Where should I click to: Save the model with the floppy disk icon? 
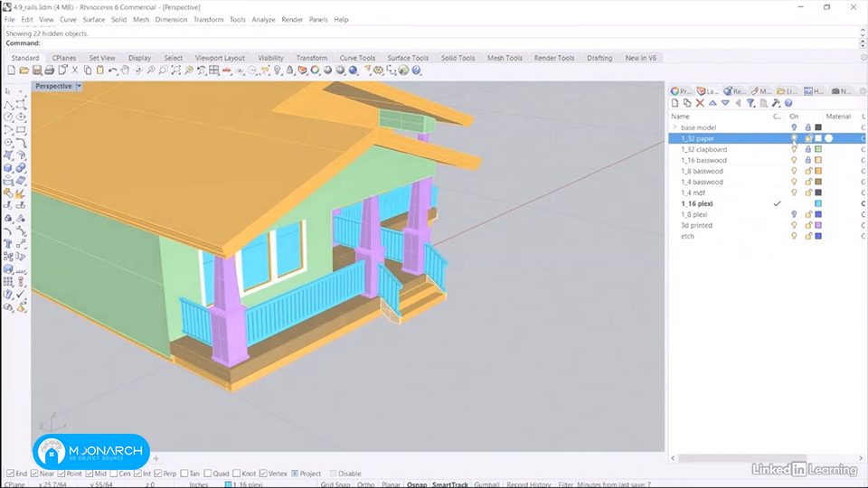[36, 70]
